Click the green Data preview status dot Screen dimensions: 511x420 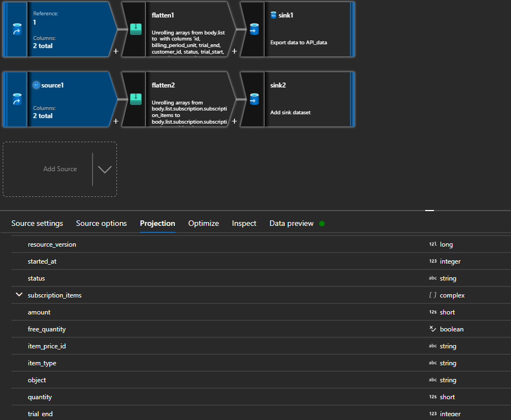[322, 224]
